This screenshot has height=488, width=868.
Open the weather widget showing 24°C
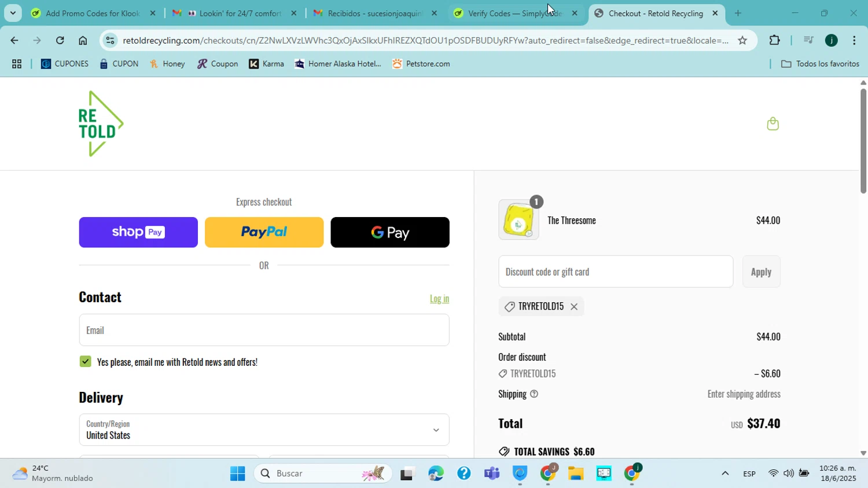[x=53, y=474]
